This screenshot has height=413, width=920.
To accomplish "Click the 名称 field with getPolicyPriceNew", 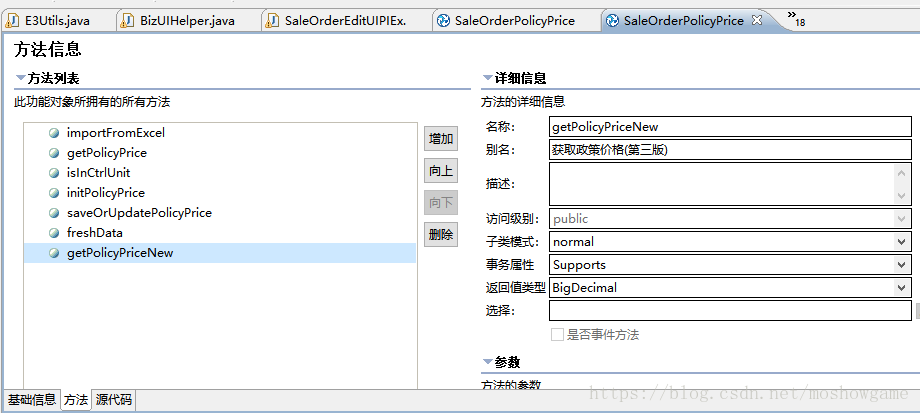I will 730,127.
